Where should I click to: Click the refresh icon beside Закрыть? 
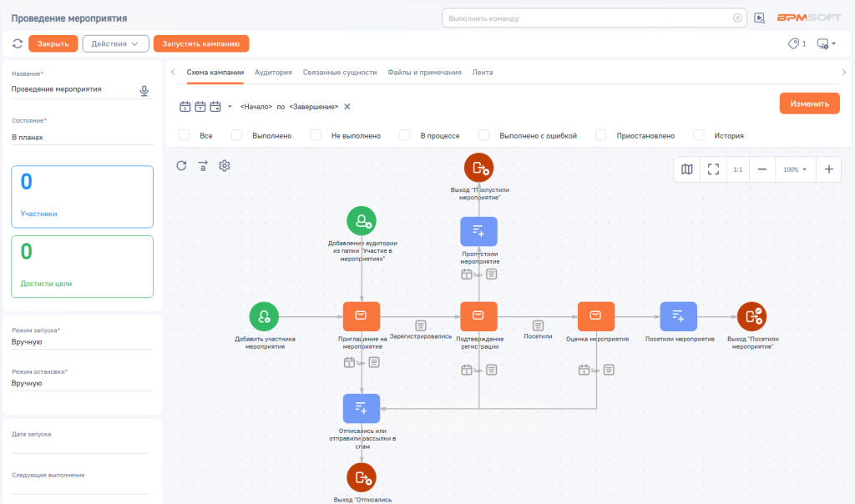point(18,43)
